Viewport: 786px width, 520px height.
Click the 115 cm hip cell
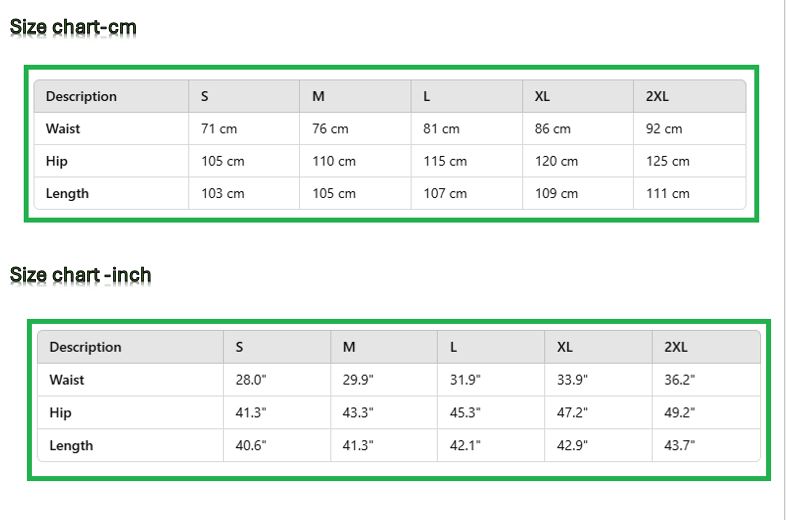point(445,161)
